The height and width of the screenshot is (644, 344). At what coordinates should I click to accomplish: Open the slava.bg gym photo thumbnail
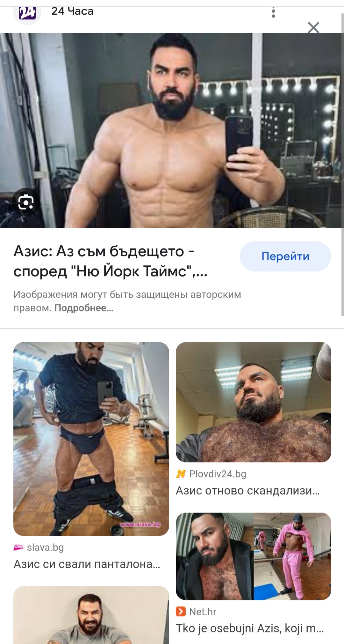coord(91,439)
